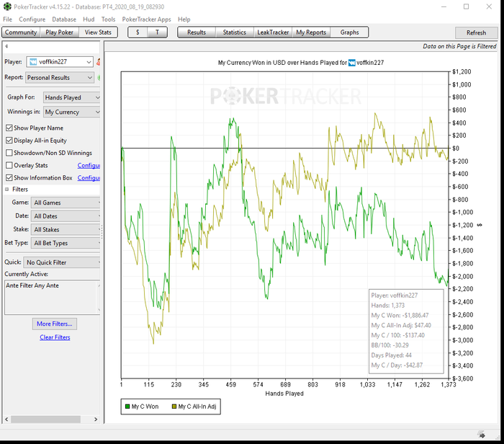This screenshot has height=444, width=504.
Task: Click the yellow My C All-In Adj swatch
Action: (174, 407)
